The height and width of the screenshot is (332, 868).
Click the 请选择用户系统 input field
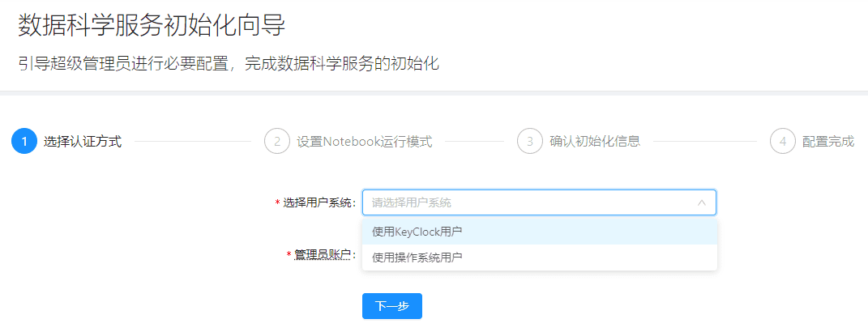point(527,202)
